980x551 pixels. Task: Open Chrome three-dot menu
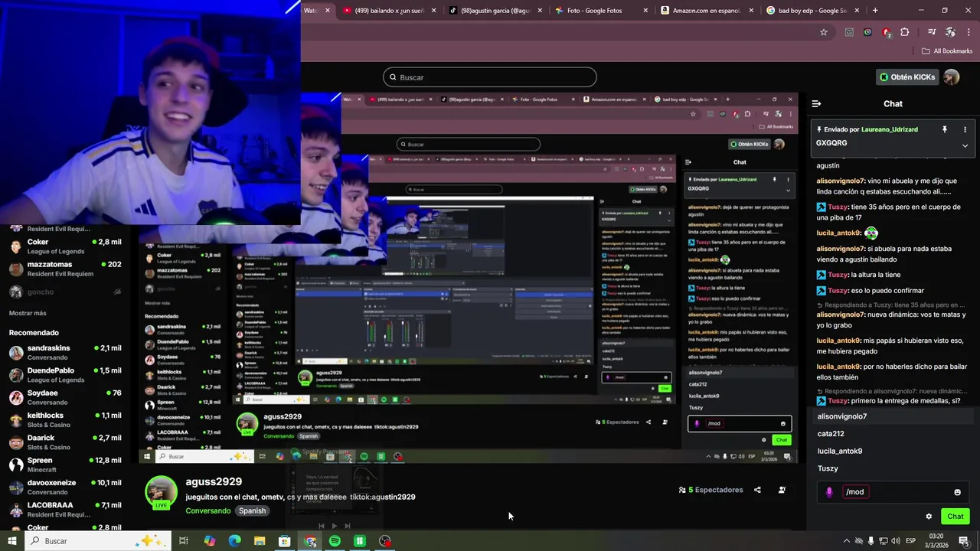969,32
